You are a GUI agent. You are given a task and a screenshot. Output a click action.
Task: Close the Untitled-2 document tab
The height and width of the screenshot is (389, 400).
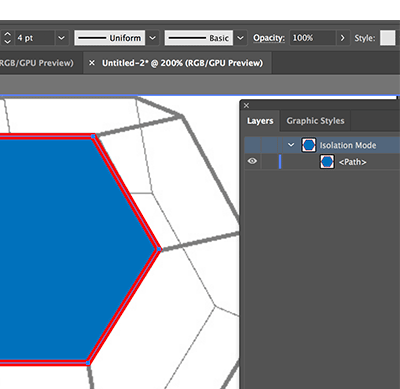coord(92,63)
